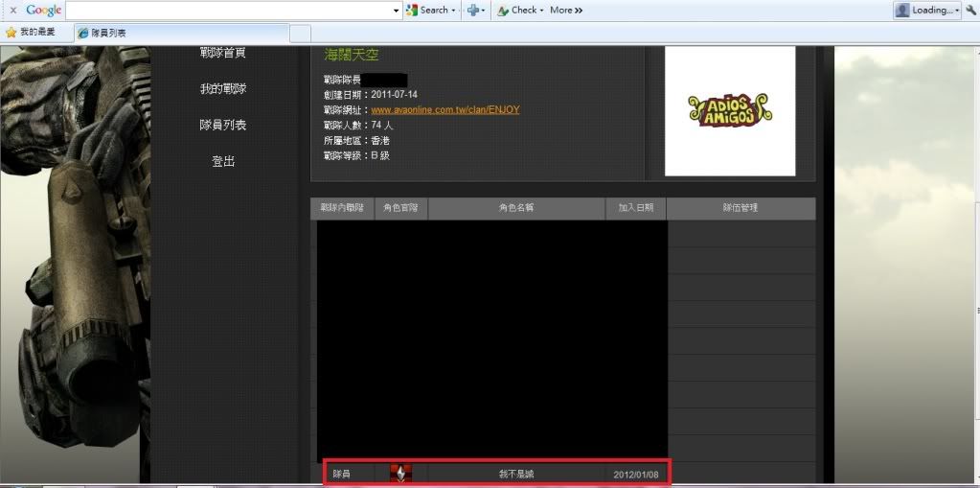This screenshot has width=980, height=488.
Task: Click 登出 to log out
Action: pyautogui.click(x=222, y=161)
